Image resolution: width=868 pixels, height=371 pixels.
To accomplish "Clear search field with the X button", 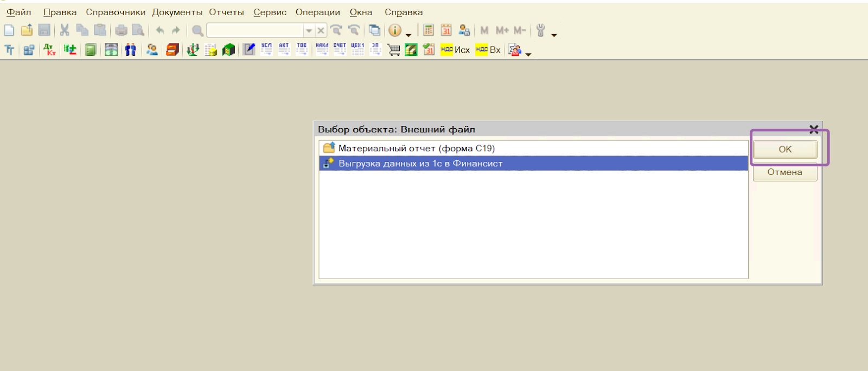I will [x=321, y=31].
